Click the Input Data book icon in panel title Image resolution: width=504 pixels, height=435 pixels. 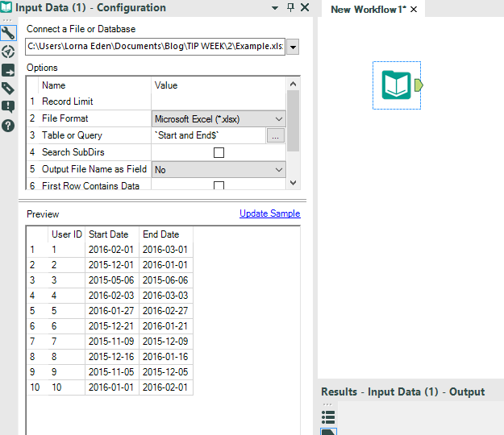click(x=6, y=8)
